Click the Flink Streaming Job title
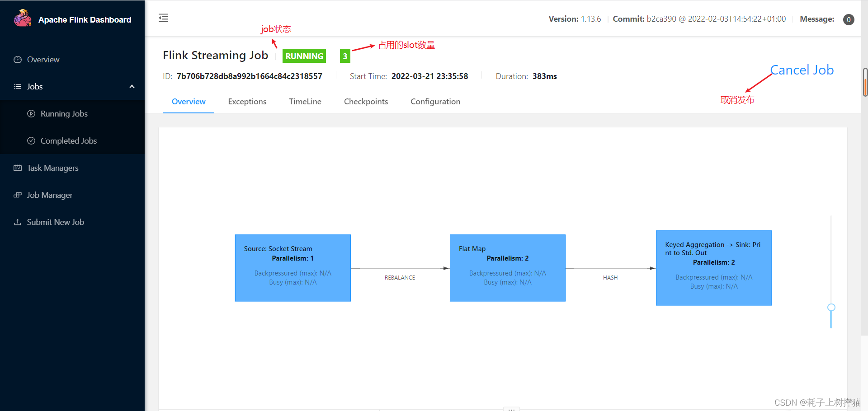Screen dimensions: 868x411 [x=216, y=56]
